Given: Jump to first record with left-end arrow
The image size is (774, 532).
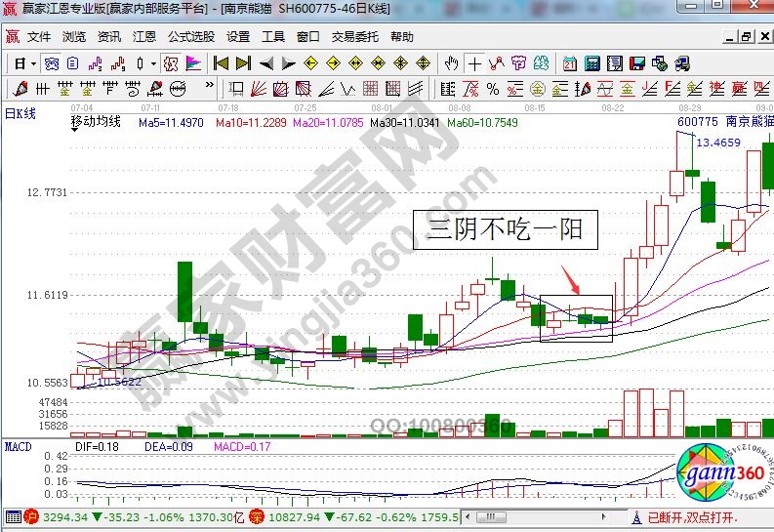Looking at the screenshot, I should [x=221, y=63].
